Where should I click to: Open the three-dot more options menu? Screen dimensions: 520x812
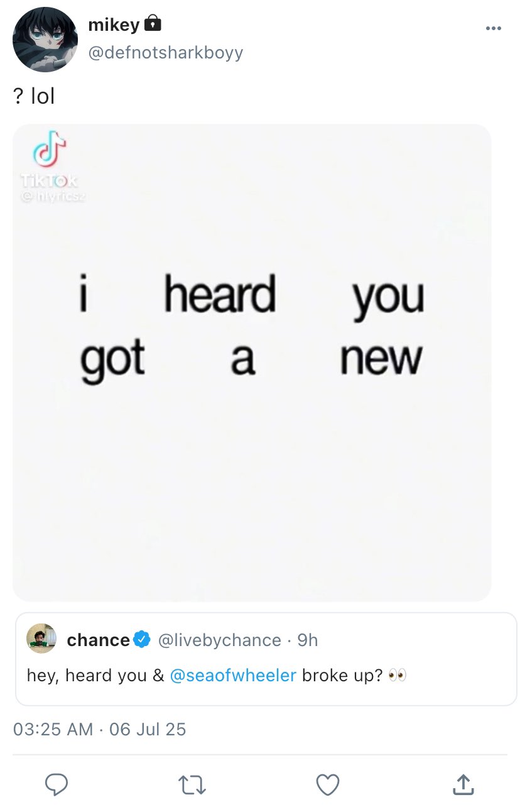[493, 28]
